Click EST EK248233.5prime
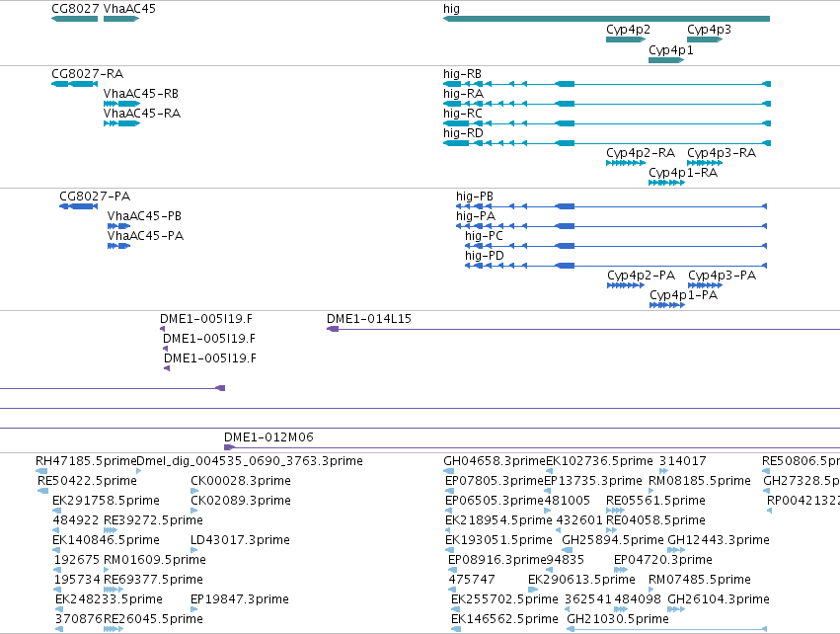This screenshot has width=840, height=634. pyautogui.click(x=59, y=609)
